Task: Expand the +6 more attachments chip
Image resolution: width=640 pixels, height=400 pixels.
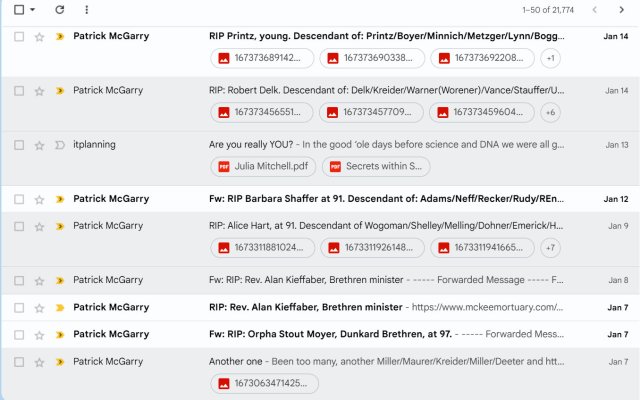Action: 551,112
